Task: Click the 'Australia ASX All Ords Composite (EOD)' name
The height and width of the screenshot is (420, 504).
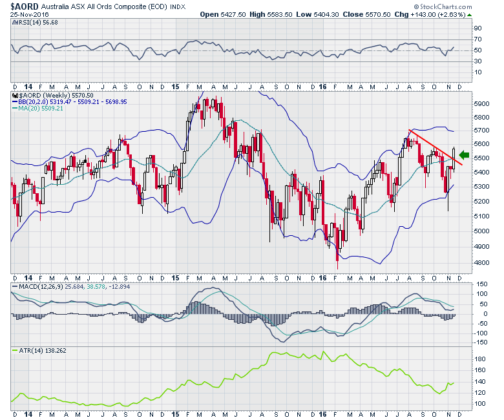Action: tap(105, 6)
